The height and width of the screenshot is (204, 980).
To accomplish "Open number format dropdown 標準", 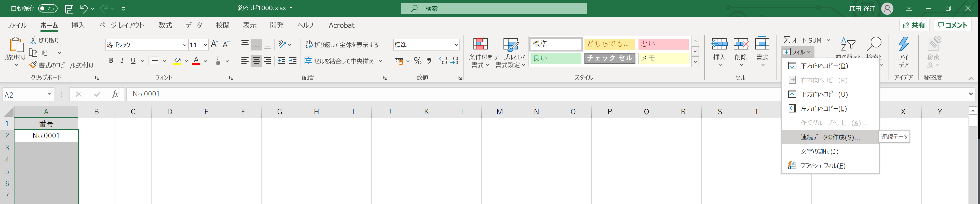I will 457,45.
